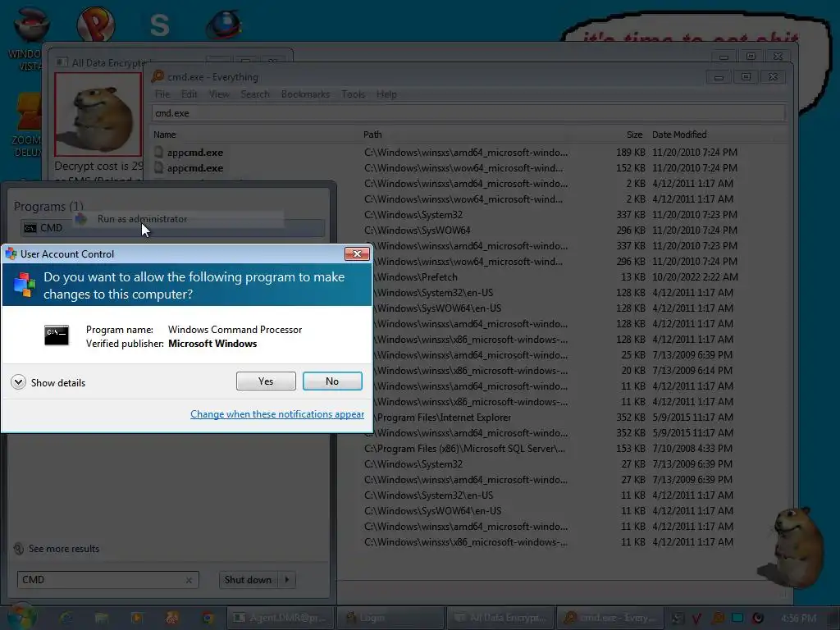The image size is (840, 630).
Task: Click the taskbar clock showing 4:56 PM
Action: coord(798,619)
